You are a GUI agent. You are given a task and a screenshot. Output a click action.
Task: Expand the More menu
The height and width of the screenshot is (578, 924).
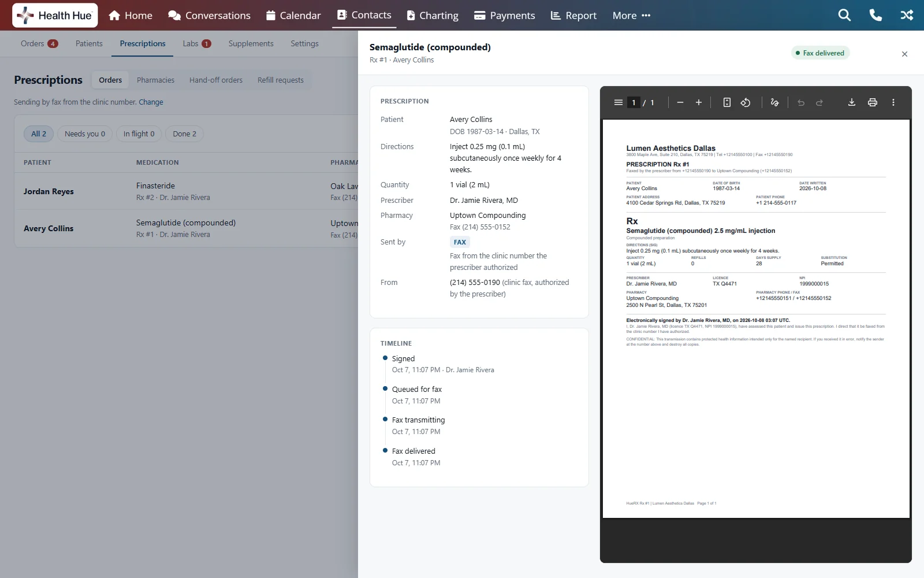tap(631, 15)
